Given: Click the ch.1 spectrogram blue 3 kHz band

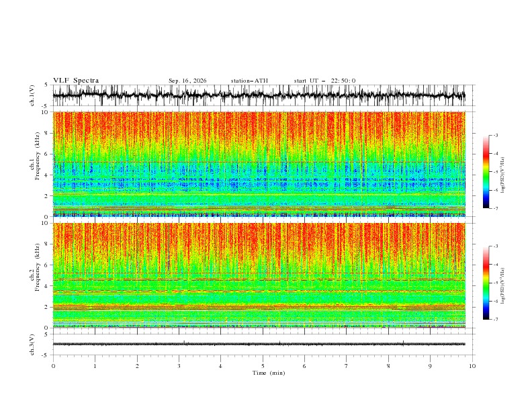Looking at the screenshot, I should tap(259, 184).
